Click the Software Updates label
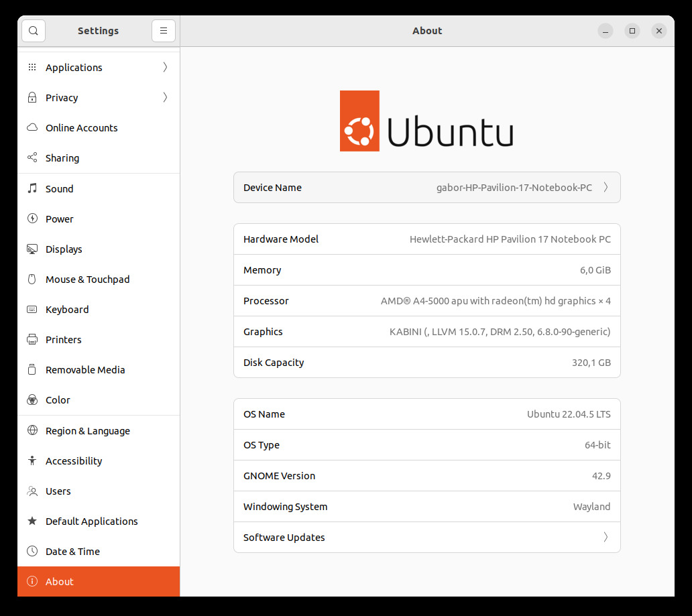 284,538
